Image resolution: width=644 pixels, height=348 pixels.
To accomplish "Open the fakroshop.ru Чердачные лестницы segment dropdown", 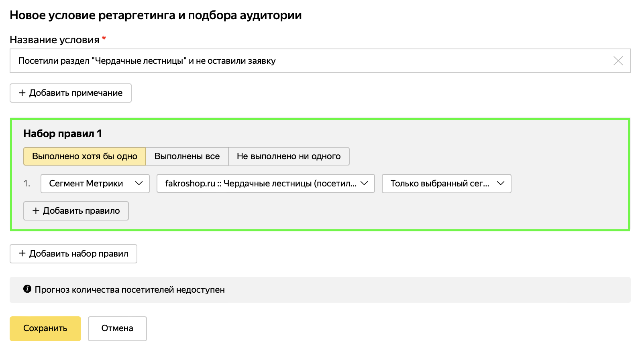I will coord(266,184).
